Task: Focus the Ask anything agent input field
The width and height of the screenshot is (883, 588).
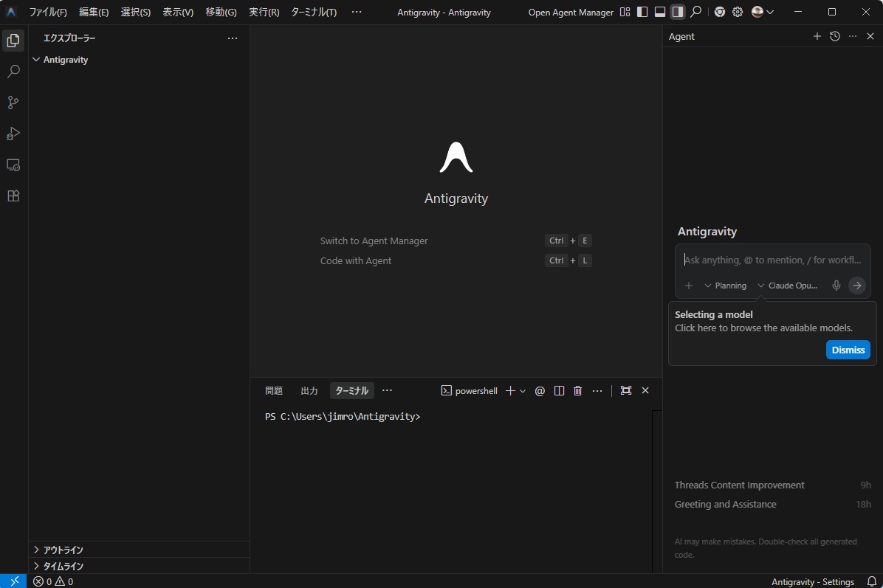Action: pyautogui.click(x=772, y=260)
